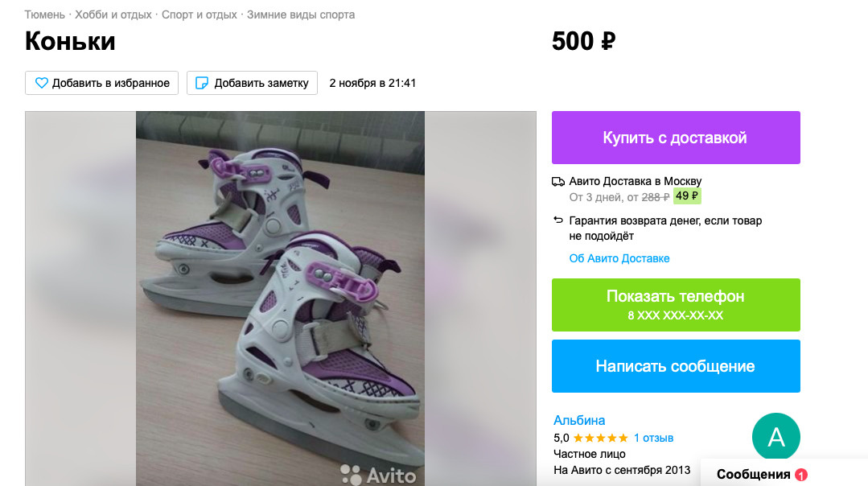Click the Avito watermark logo on photo

tap(378, 475)
